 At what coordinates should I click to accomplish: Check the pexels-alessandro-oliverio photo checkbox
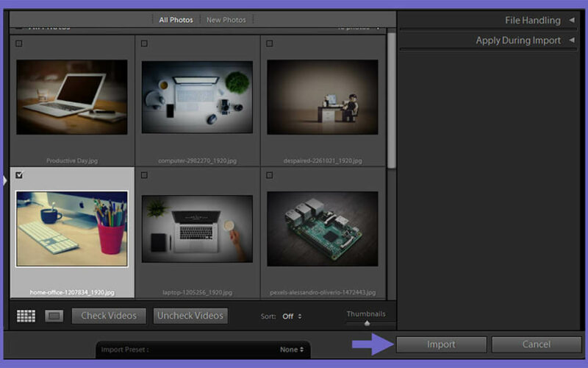click(x=269, y=175)
